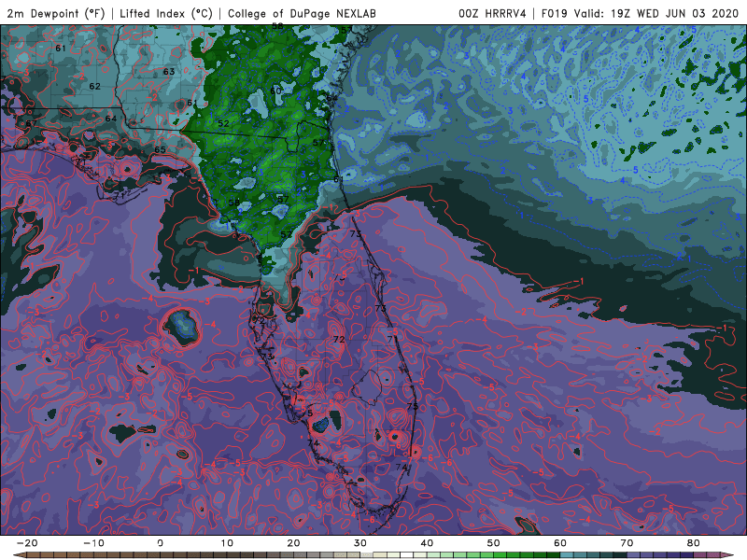Click the 50 label on the color scale
The image size is (747, 560).
tap(494, 543)
